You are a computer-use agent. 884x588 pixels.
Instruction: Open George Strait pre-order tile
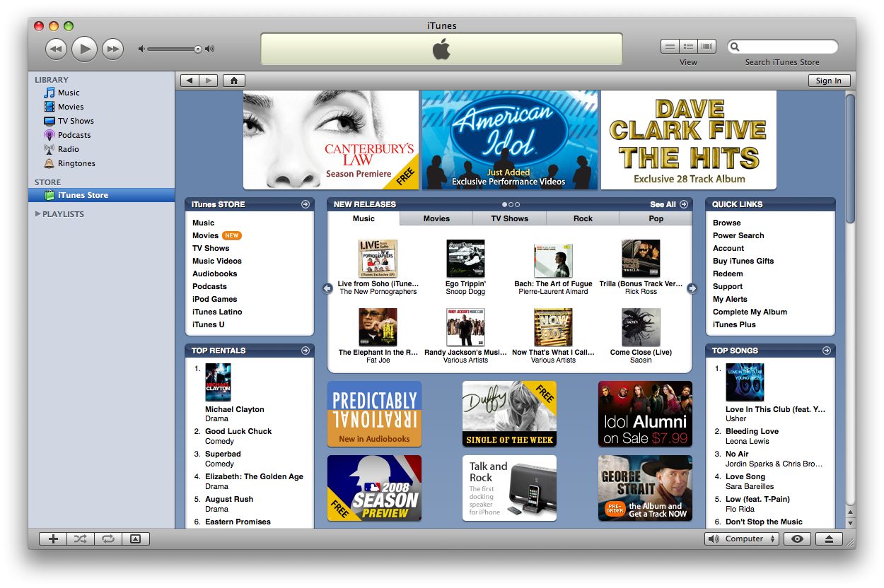pyautogui.click(x=645, y=488)
